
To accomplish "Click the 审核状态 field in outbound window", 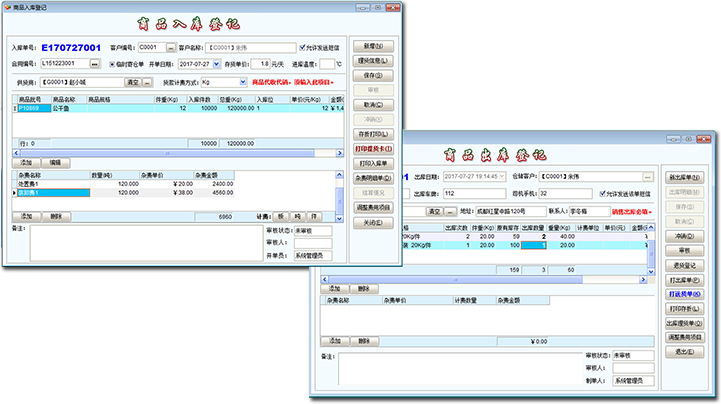I will pos(633,355).
